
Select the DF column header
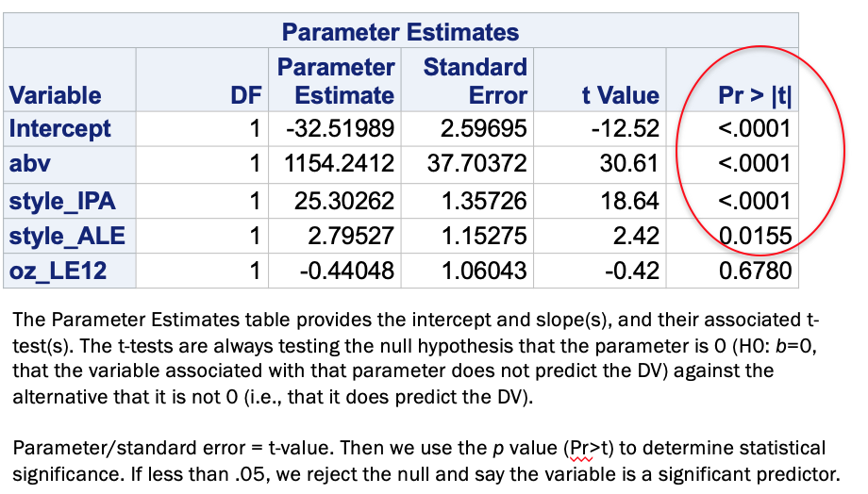coord(246,95)
